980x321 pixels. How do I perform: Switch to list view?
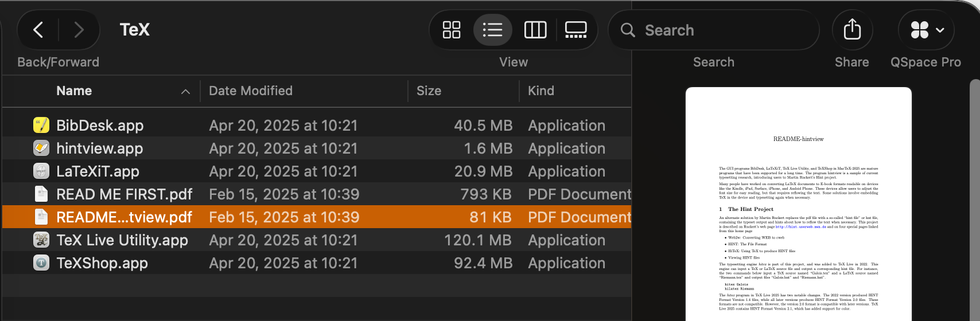492,30
